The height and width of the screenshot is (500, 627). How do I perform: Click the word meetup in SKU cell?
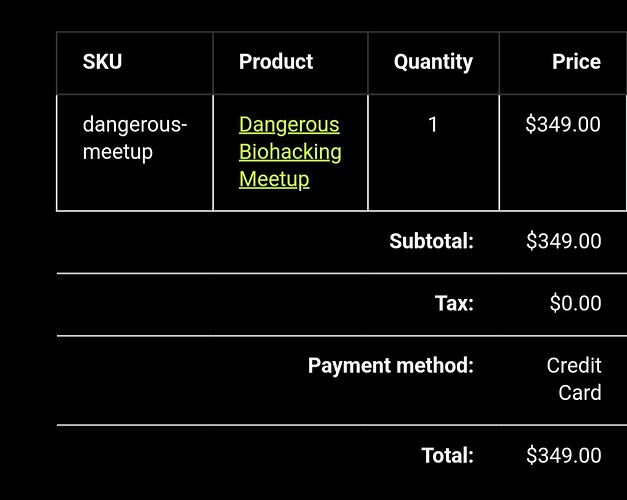(118, 152)
